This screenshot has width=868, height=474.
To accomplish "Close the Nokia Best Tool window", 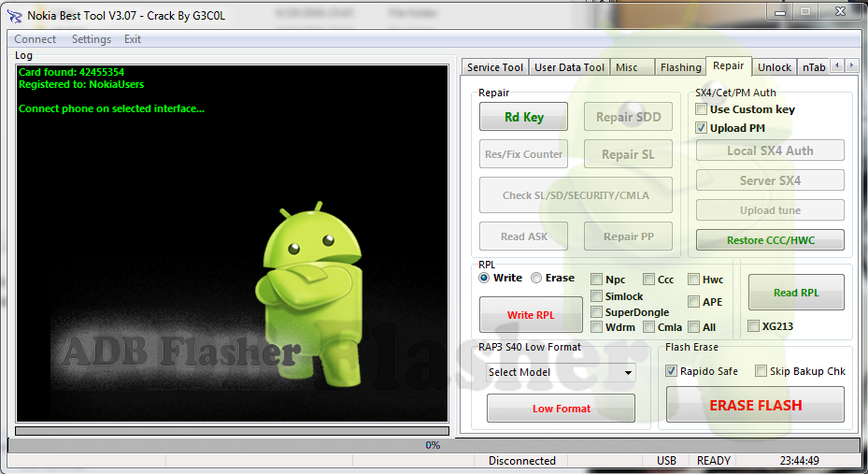I will [x=840, y=11].
